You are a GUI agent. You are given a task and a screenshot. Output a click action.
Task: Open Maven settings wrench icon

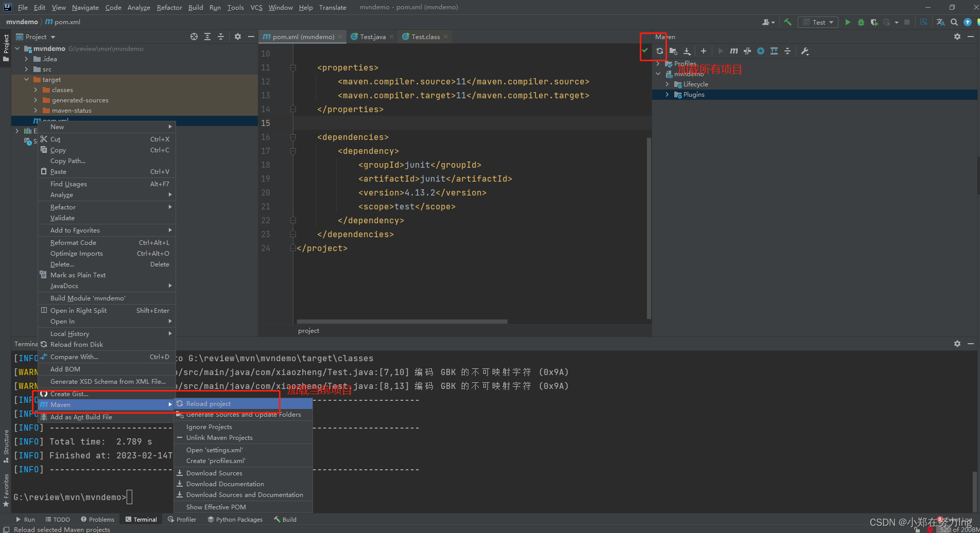(805, 51)
